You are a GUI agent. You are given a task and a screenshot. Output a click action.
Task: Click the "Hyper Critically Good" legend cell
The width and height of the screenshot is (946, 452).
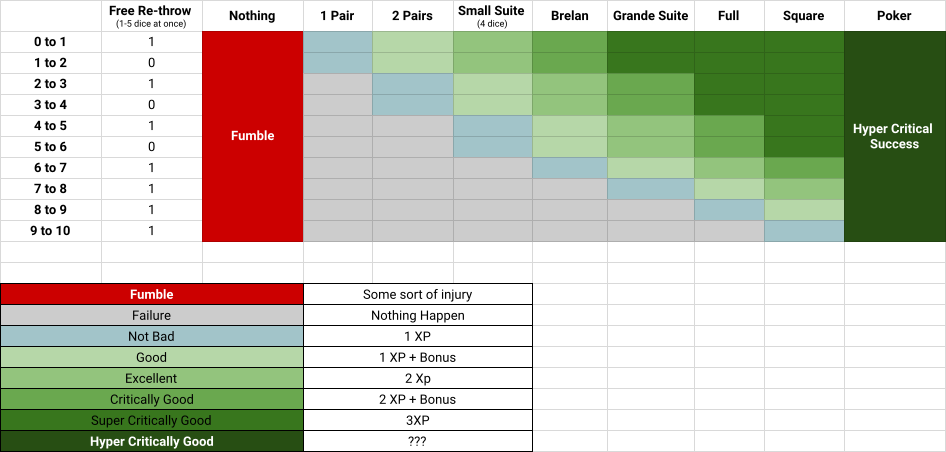(152, 441)
